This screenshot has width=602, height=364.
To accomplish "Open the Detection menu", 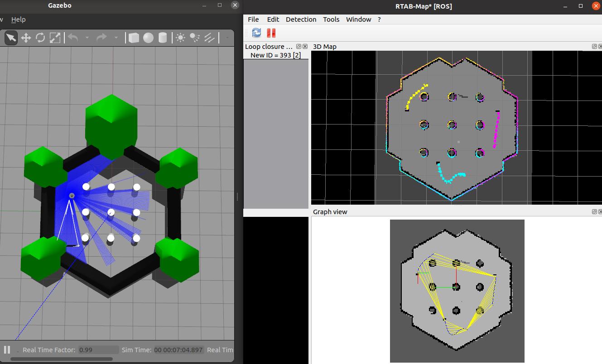I will pyautogui.click(x=301, y=19).
